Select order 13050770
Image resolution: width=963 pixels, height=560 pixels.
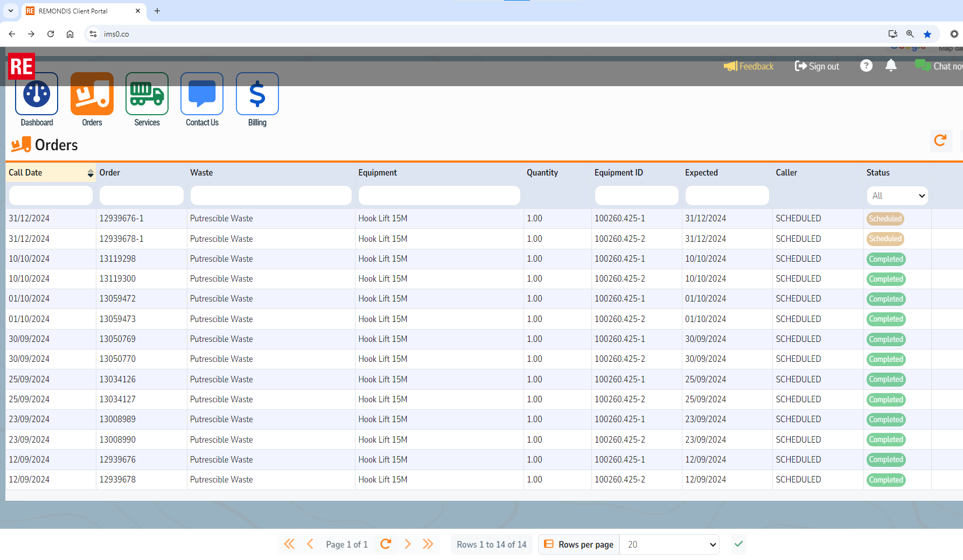pyautogui.click(x=117, y=359)
